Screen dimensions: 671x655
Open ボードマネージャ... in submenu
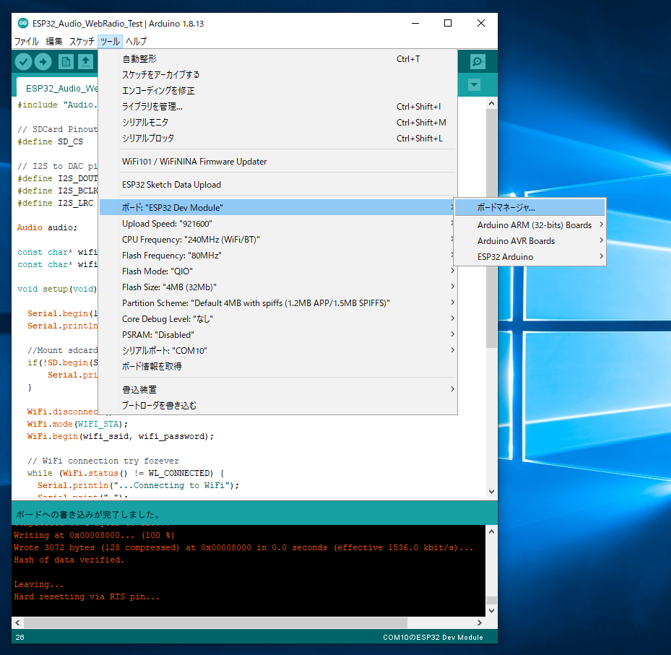530,208
